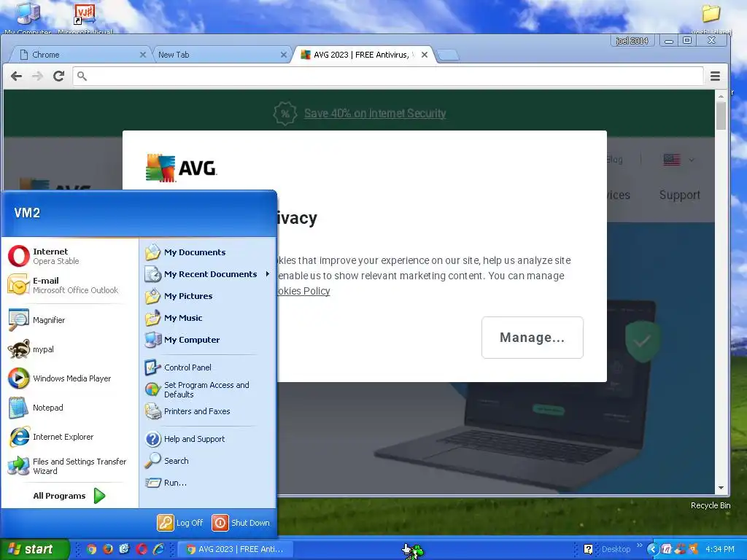Click the Log Off button
Image resolution: width=747 pixels, height=560 pixels.
pos(181,523)
